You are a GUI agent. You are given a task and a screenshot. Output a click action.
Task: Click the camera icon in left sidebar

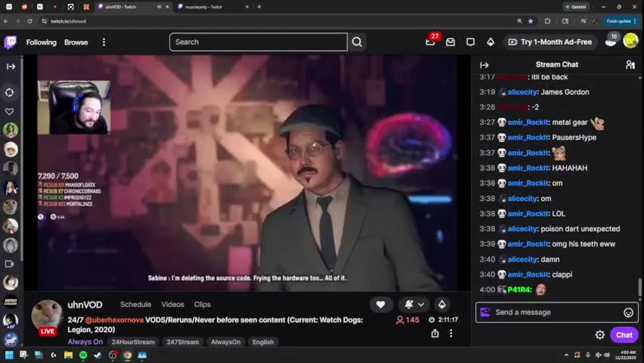point(10,264)
